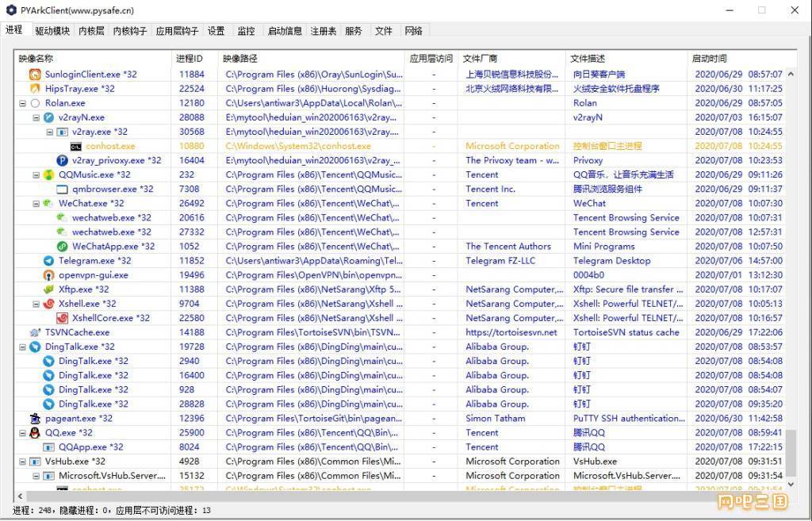The image size is (812, 521).
Task: Click the QQMusic.exe process icon
Action: [48, 175]
